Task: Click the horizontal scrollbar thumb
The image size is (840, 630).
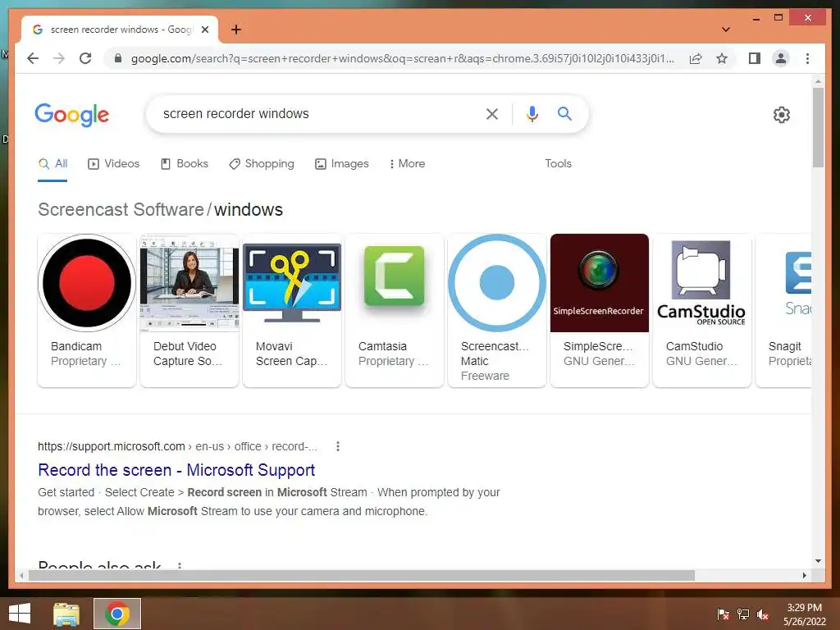Action: (x=362, y=575)
